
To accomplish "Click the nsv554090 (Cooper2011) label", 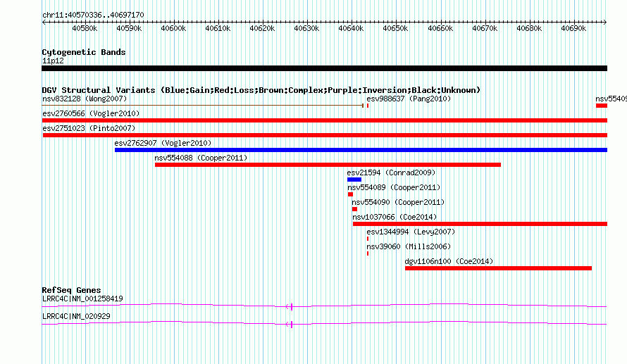I will coord(398,202).
